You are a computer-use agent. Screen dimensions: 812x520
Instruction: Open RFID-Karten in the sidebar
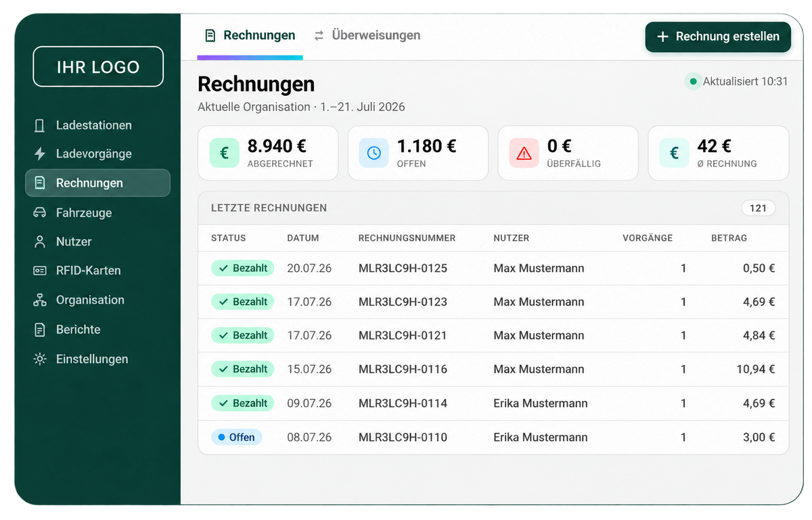97,270
